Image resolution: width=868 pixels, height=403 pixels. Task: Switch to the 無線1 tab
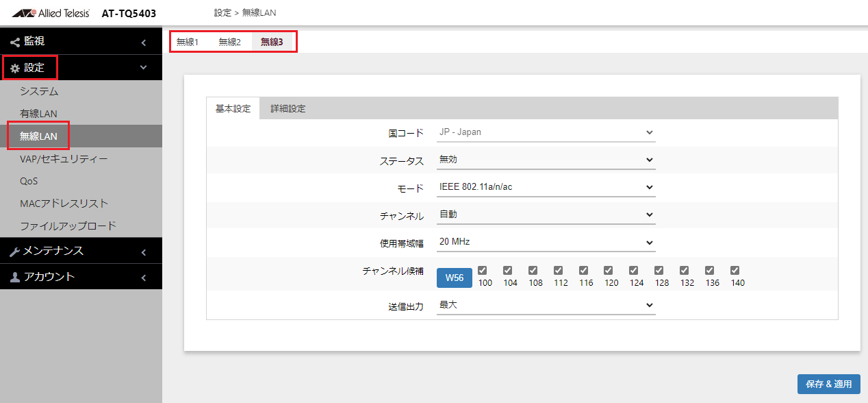(x=187, y=42)
